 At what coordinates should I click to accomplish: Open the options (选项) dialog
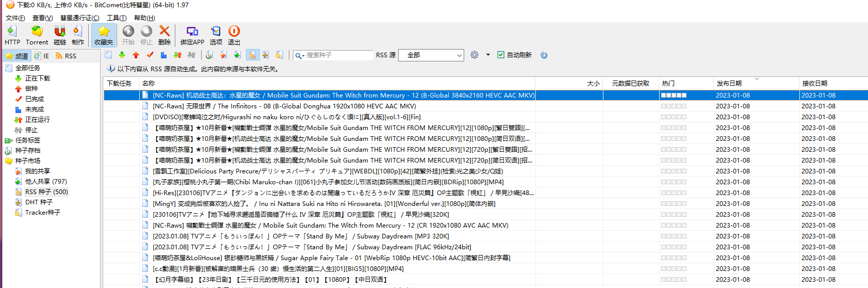click(x=216, y=35)
